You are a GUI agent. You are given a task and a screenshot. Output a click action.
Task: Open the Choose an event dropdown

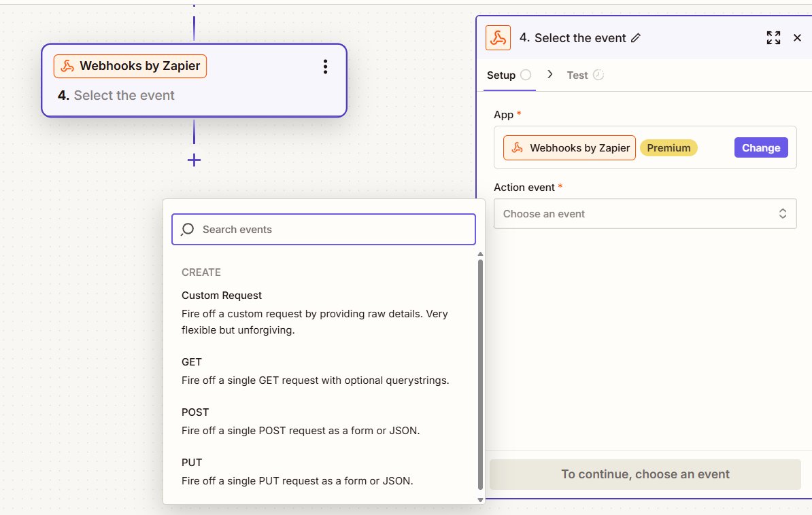(645, 213)
